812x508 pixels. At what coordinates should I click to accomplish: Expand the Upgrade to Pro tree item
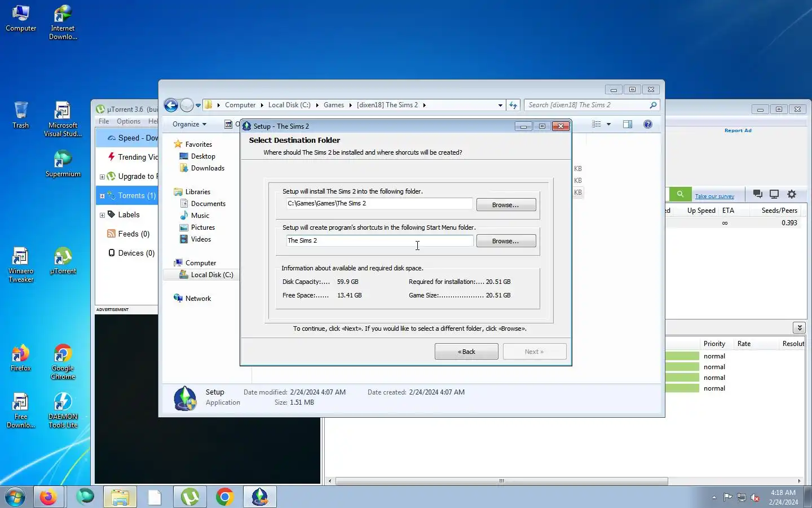[102, 177]
